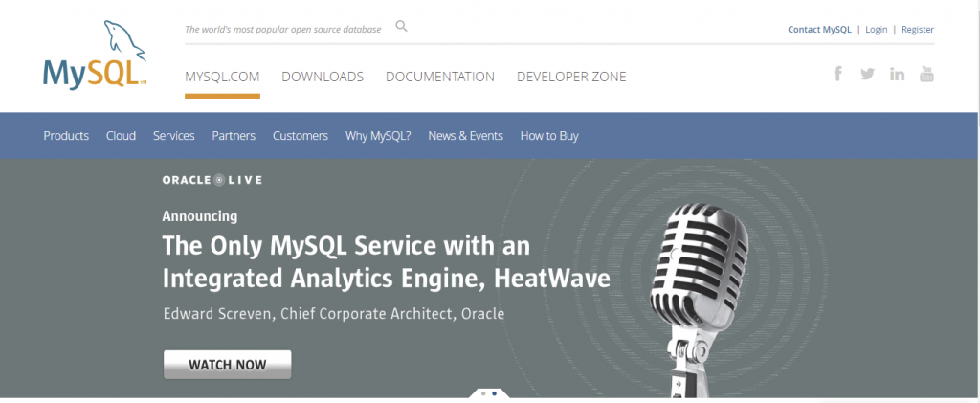Click the Register link
The height and width of the screenshot is (403, 980).
(918, 30)
